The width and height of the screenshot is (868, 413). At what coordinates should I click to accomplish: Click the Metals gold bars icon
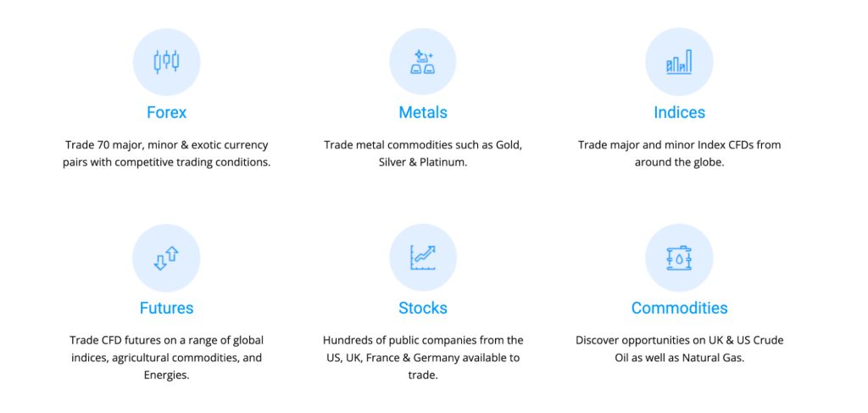click(423, 62)
